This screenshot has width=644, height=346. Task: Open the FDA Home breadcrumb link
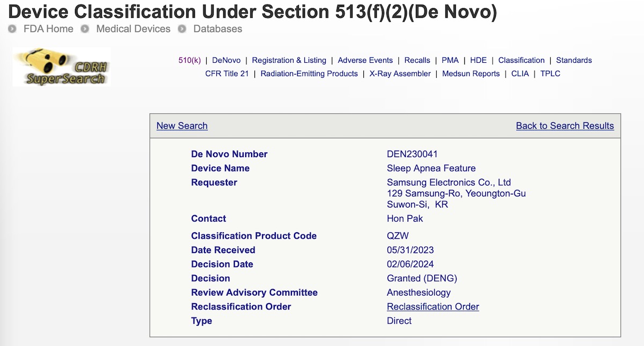[x=48, y=29]
